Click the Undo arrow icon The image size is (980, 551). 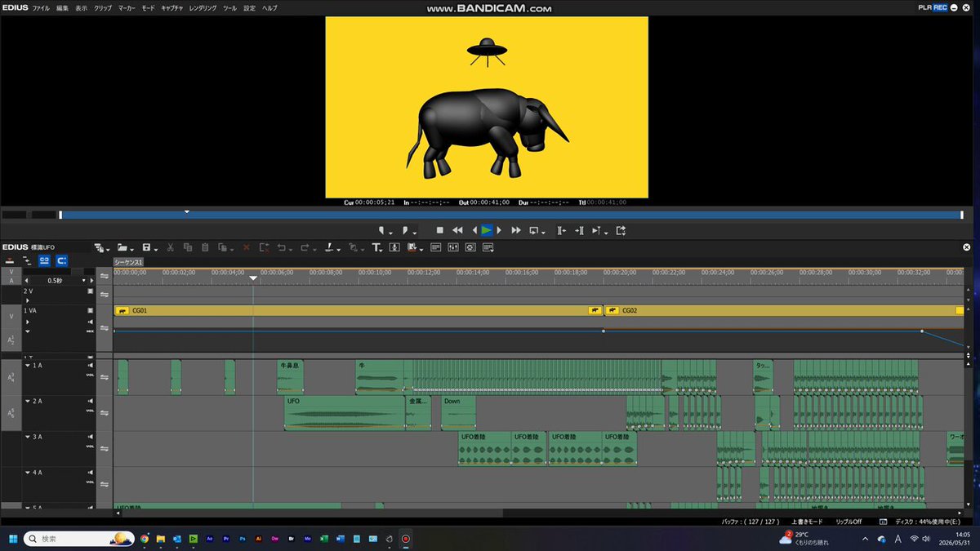pos(281,247)
